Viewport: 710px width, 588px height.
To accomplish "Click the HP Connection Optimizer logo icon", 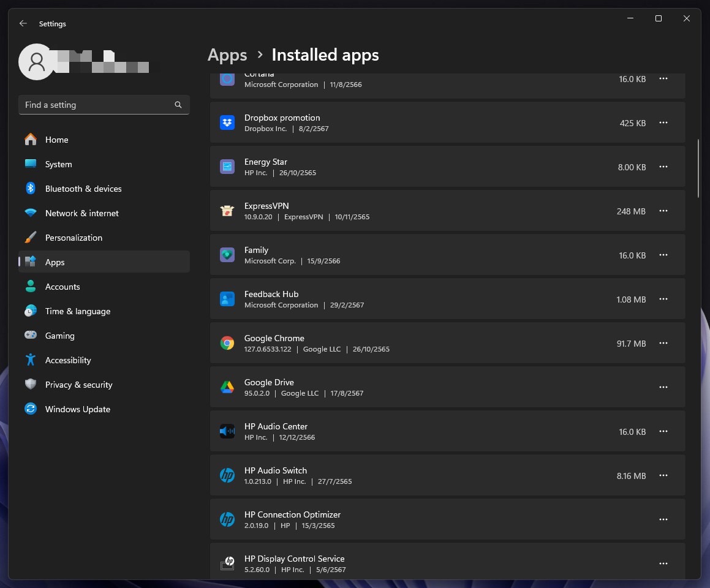I will tap(227, 519).
